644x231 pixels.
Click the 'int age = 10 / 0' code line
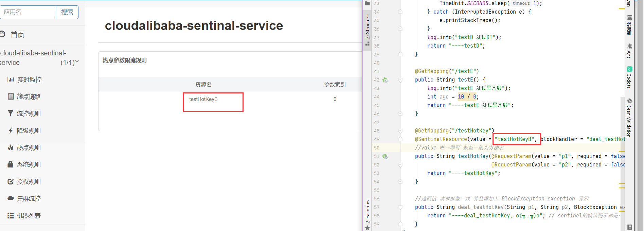[453, 97]
